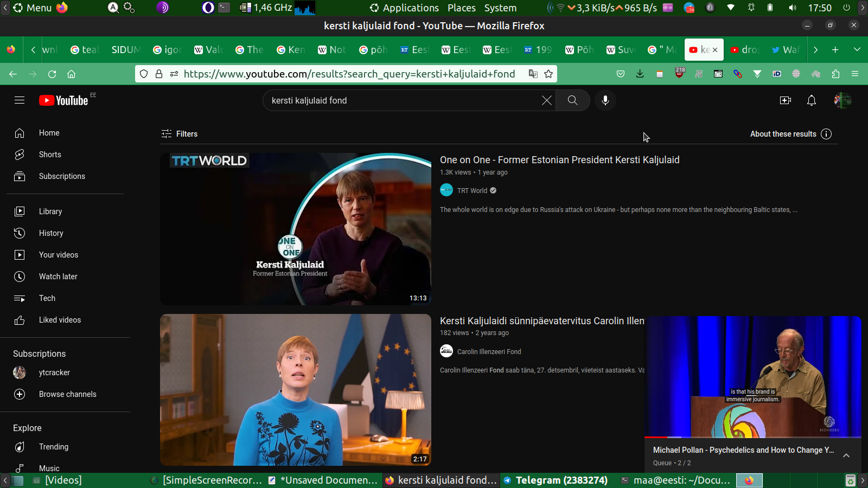Open the Filters options
Viewport: 868px width, 488px height.
click(180, 134)
